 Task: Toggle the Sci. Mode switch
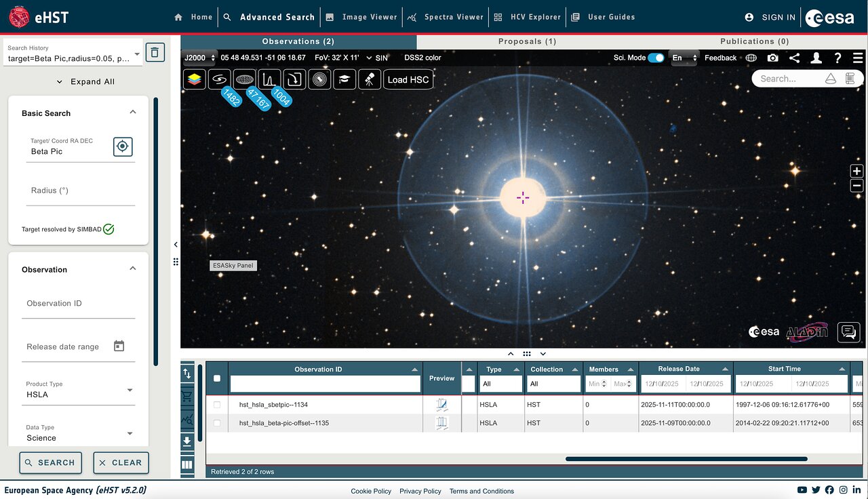click(656, 58)
